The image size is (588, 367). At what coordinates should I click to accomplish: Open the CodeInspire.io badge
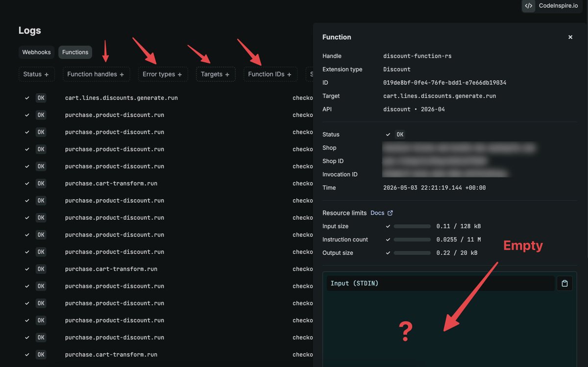552,6
